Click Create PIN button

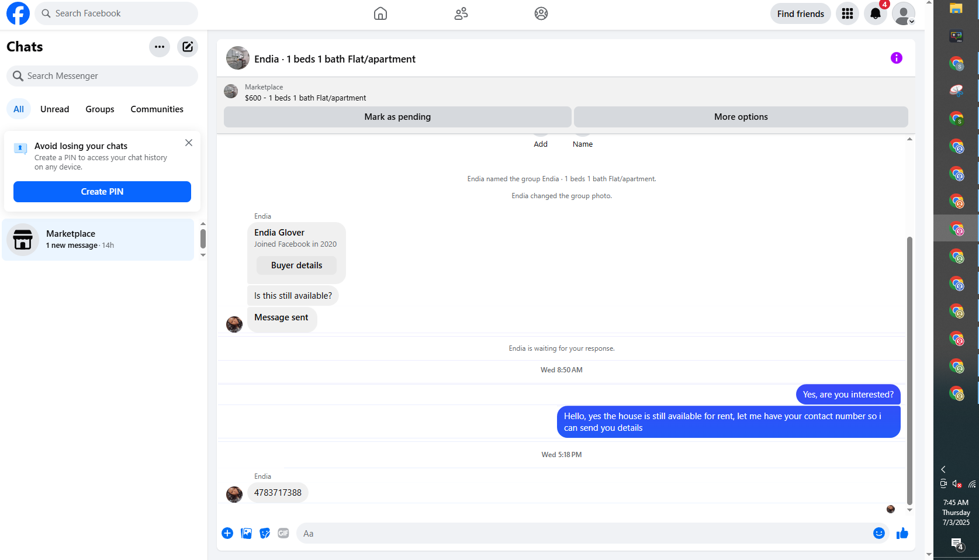click(102, 192)
